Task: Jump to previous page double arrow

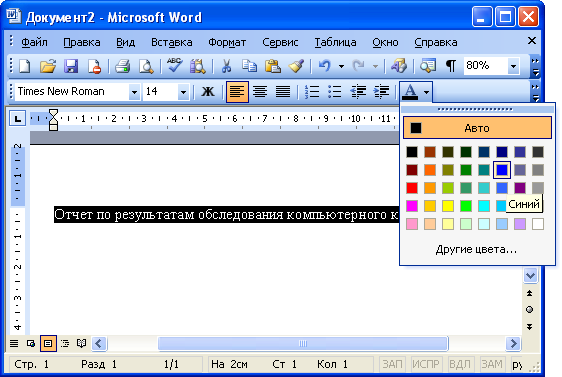Action: (x=529, y=293)
